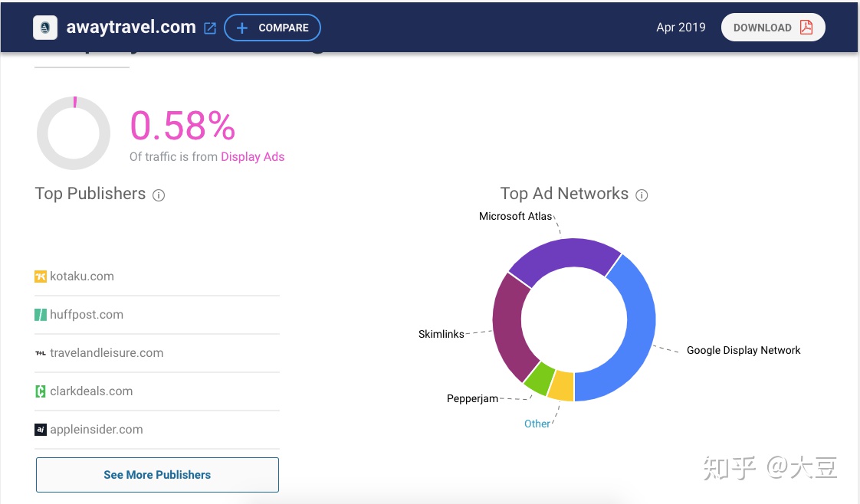Image resolution: width=860 pixels, height=504 pixels.
Task: Open the Top Publishers info icon
Action: [159, 195]
